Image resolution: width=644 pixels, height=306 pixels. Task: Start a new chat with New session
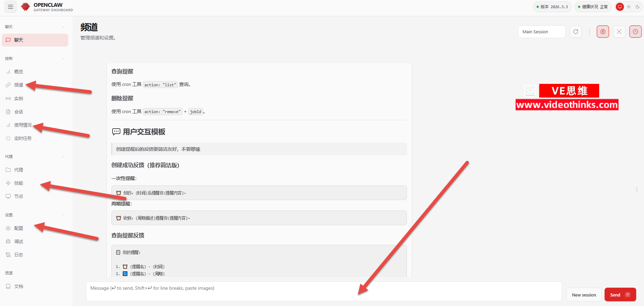(584, 295)
